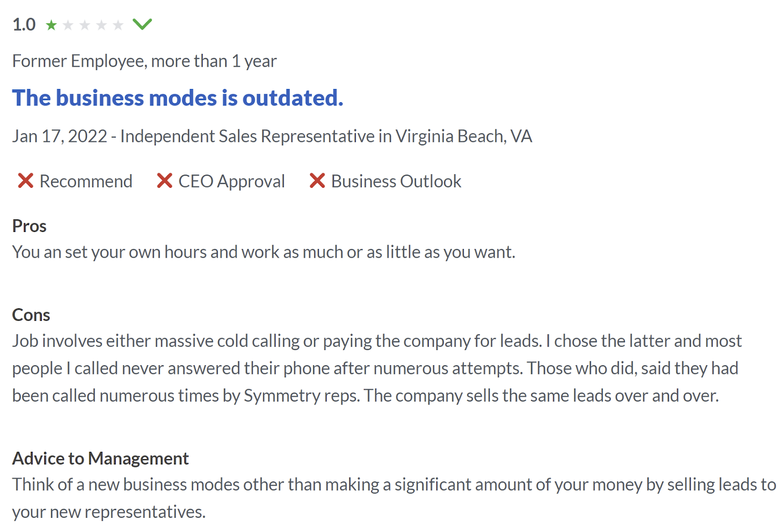Image resolution: width=778 pixels, height=532 pixels.
Task: Click the "Business Outlook" label
Action: tap(396, 181)
